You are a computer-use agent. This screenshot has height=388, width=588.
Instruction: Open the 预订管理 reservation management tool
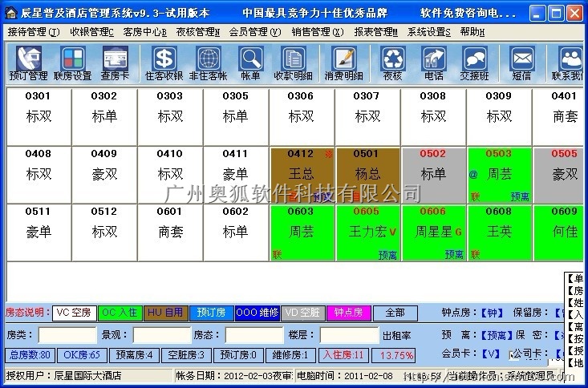tap(28, 63)
